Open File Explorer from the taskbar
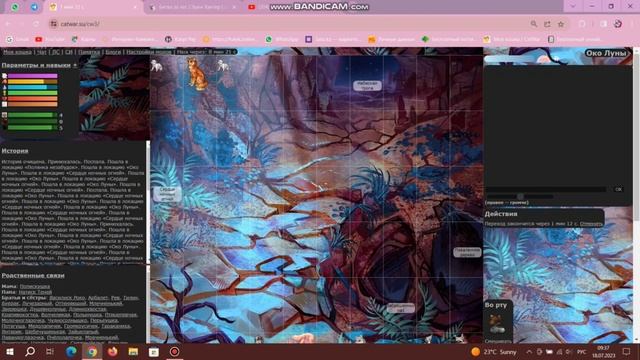The height and width of the screenshot is (360, 640). [133, 352]
